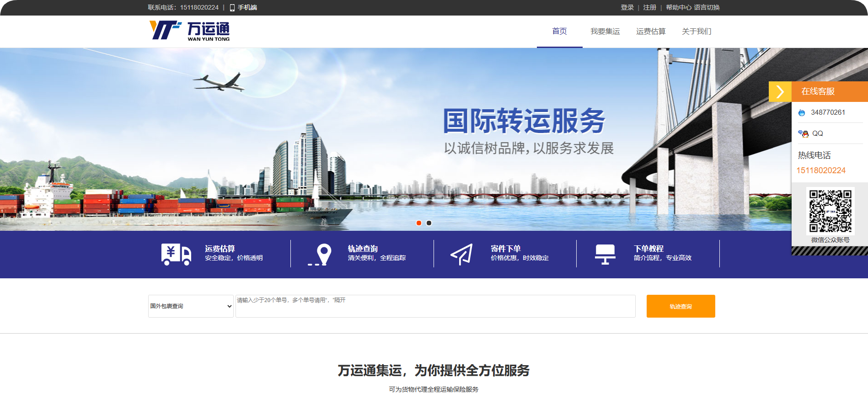The height and width of the screenshot is (404, 868).
Task: Click the blue chat icon beside 348770261
Action: 802,113
